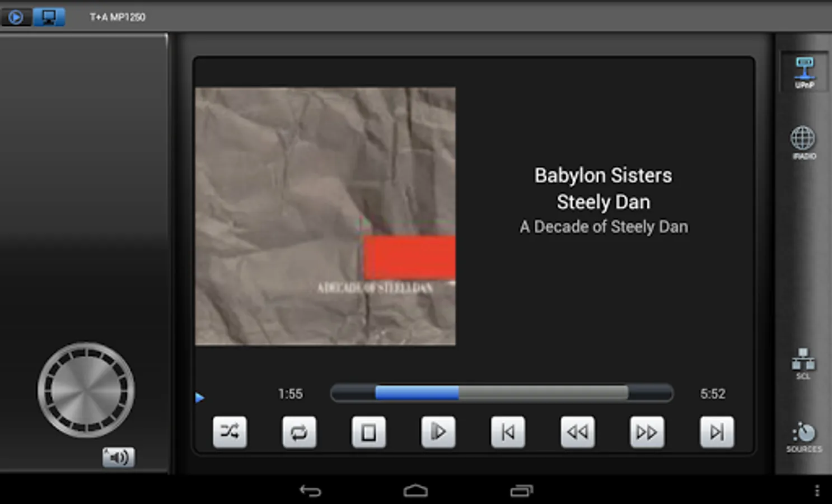Click the play/pause button

point(438,432)
